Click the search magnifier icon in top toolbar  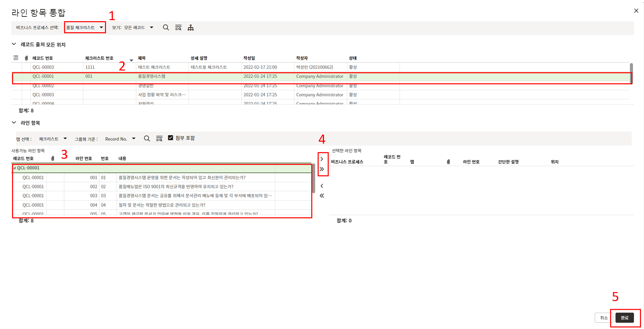coord(166,28)
